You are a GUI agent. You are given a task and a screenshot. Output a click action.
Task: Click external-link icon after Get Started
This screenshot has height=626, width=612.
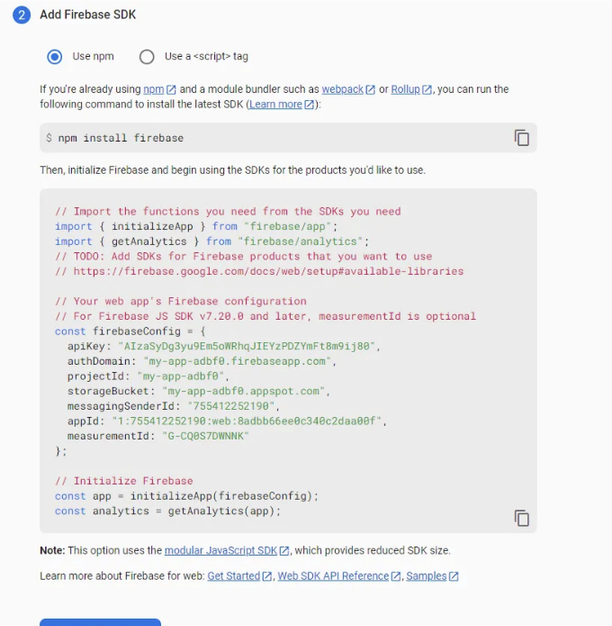click(x=267, y=576)
